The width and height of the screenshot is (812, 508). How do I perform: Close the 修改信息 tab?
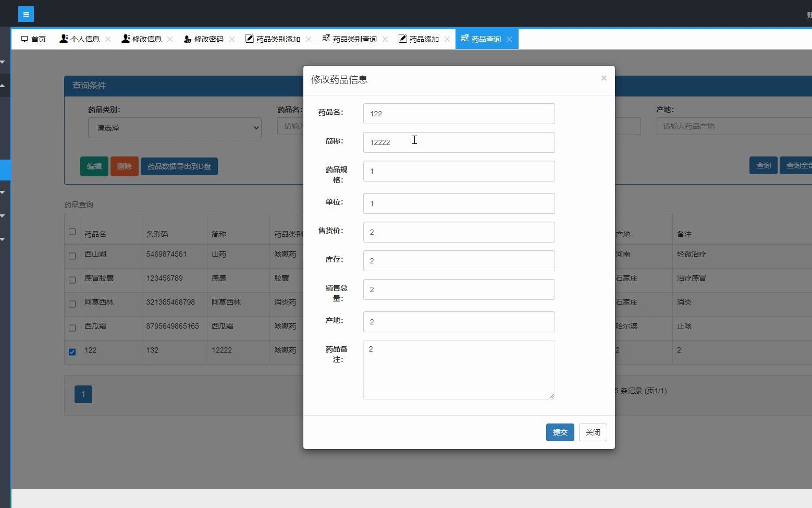coord(170,39)
